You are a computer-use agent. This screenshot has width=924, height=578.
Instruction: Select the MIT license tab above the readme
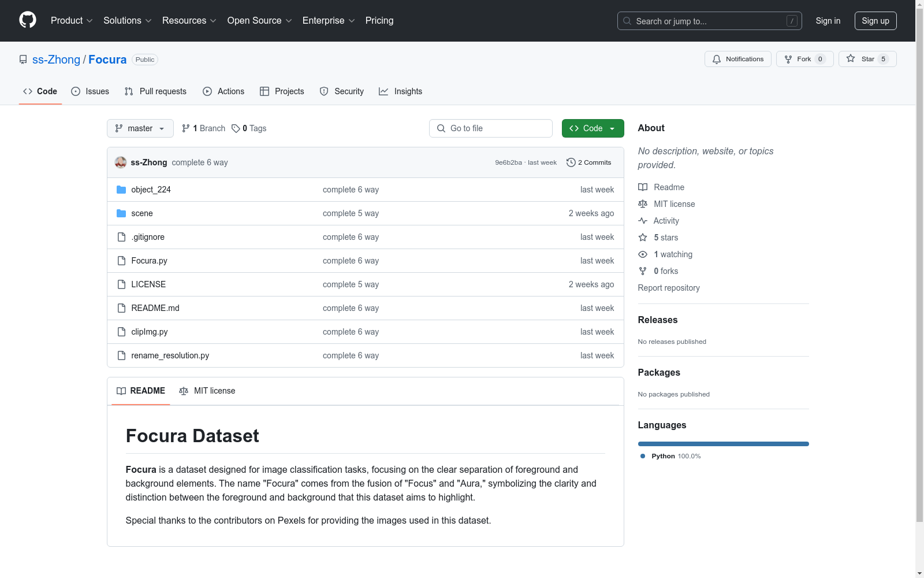tap(207, 391)
